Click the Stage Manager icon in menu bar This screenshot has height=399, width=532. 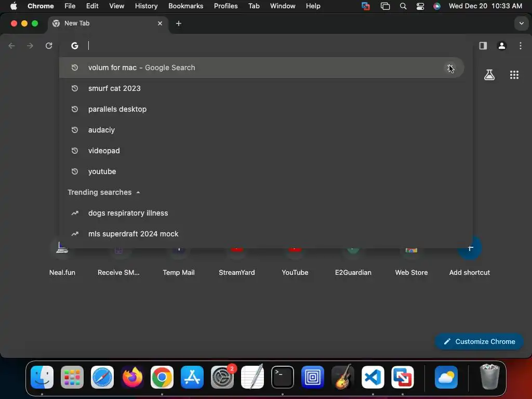pos(385,6)
